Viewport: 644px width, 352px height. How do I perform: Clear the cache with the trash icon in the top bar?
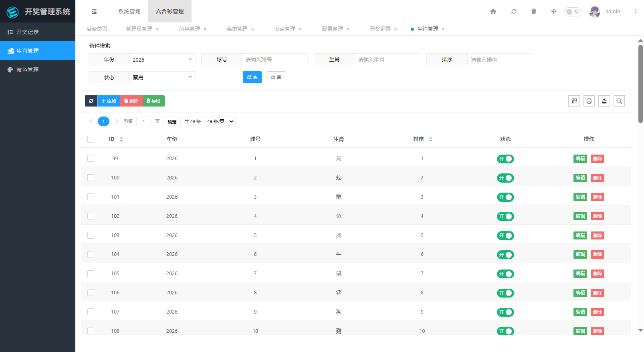tap(534, 12)
